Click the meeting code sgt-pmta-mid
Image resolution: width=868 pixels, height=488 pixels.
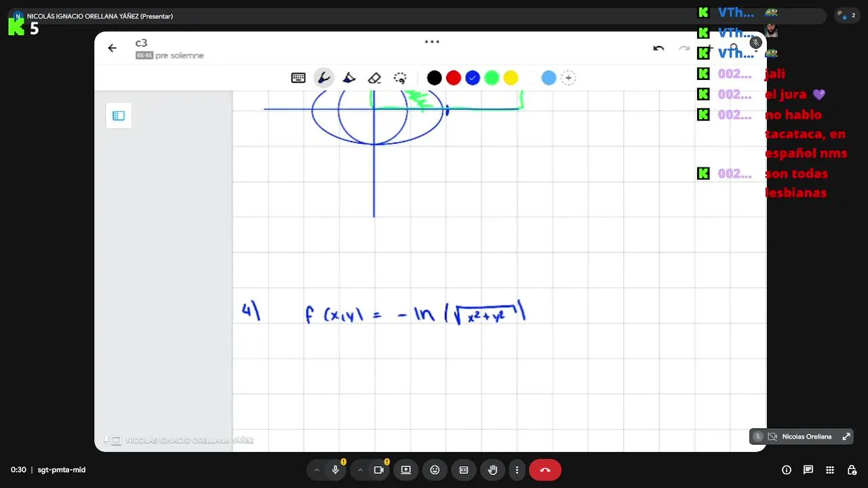pyautogui.click(x=62, y=470)
